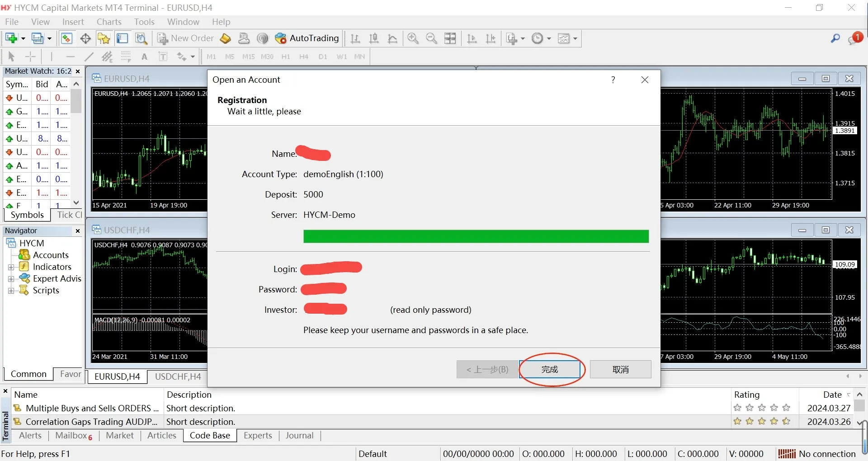Switch to line chart mode
Viewport: 868px width, 461px height.
point(392,38)
